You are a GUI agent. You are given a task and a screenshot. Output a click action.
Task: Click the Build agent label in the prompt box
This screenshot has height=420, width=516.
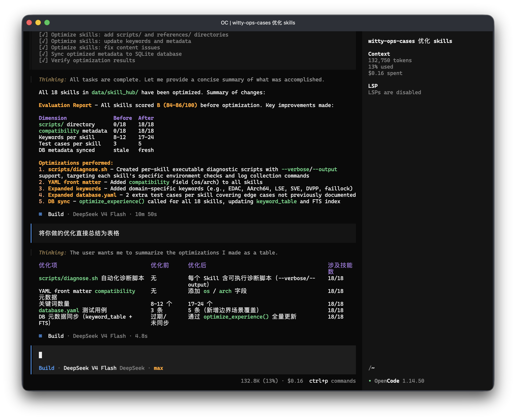46,368
